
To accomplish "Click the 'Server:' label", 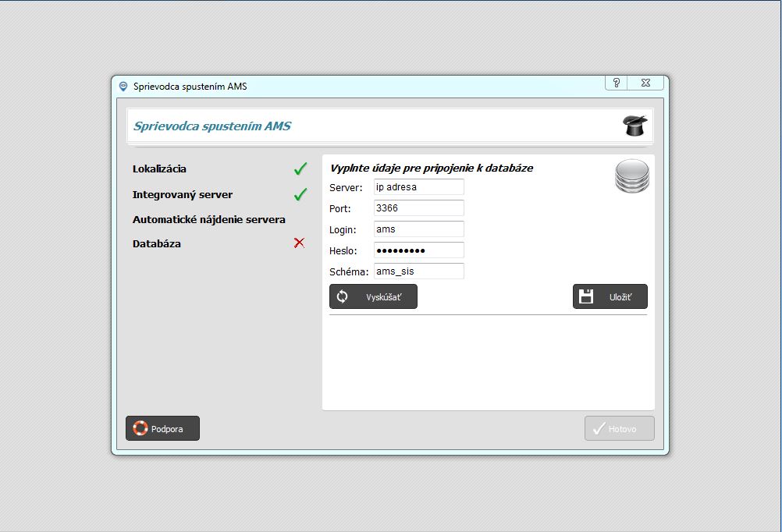I will pos(346,188).
